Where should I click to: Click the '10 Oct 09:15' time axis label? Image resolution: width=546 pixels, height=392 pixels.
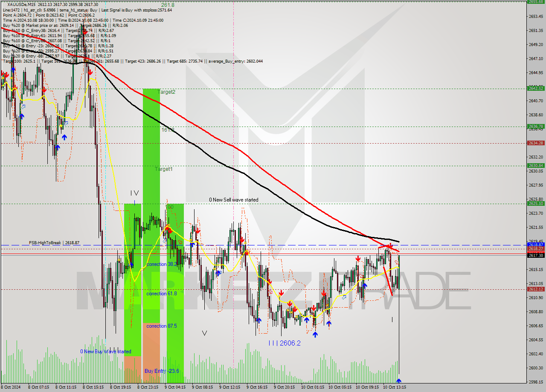367,387
